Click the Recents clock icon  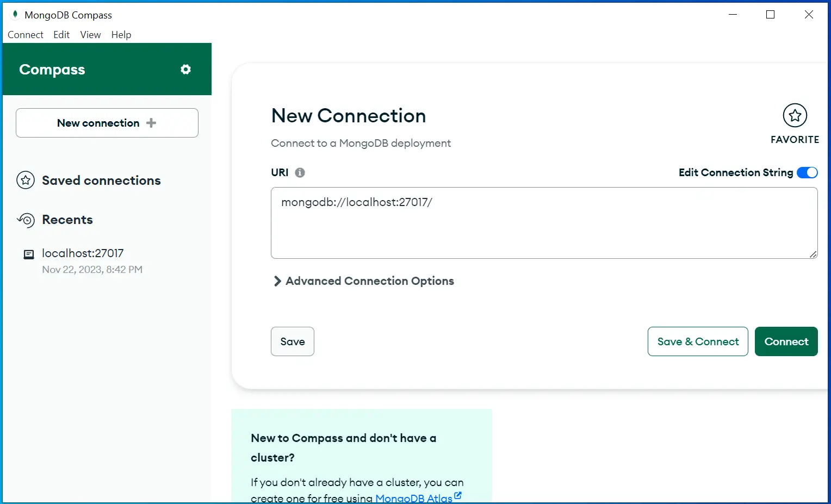pyautogui.click(x=26, y=220)
